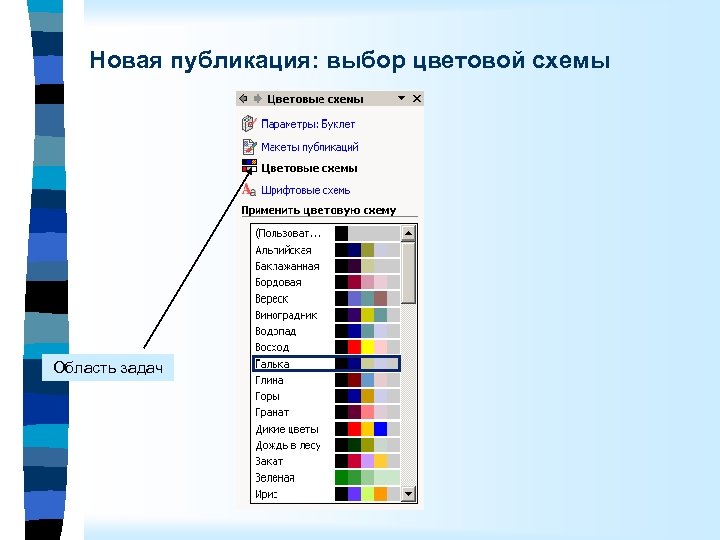Choose the Альпийская color scheme
The image size is (720, 540).
click(326, 250)
